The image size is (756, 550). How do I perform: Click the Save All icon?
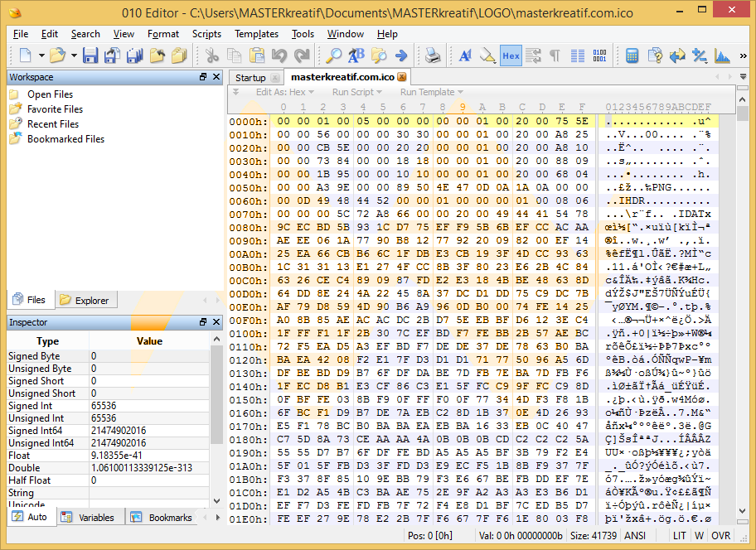point(134,55)
